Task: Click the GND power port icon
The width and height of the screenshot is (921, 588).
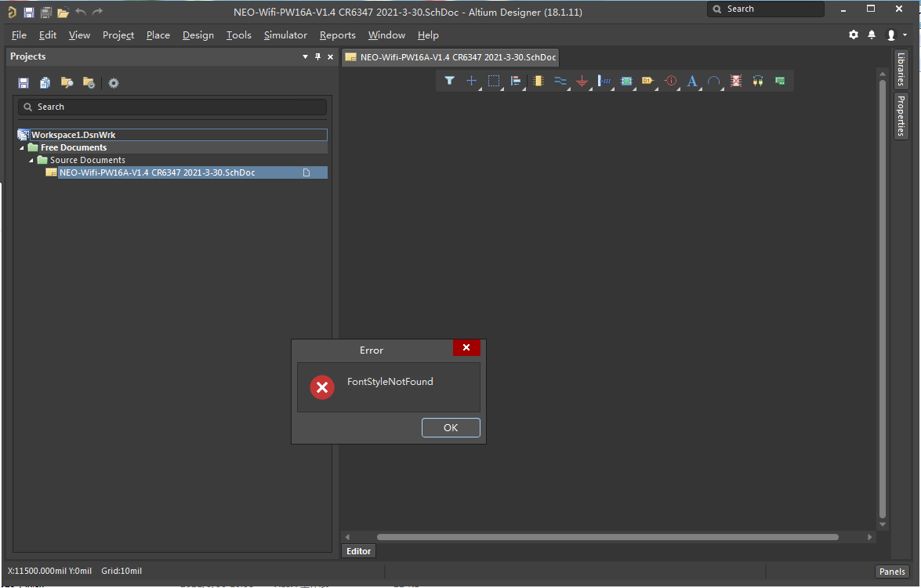Action: (x=582, y=81)
